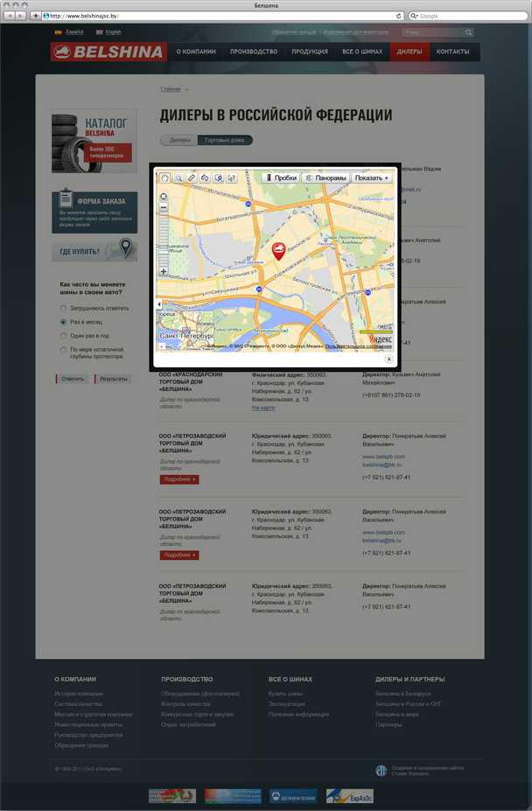Switch to the Торговые дома tab
This screenshot has width=532, height=811.
click(x=225, y=140)
